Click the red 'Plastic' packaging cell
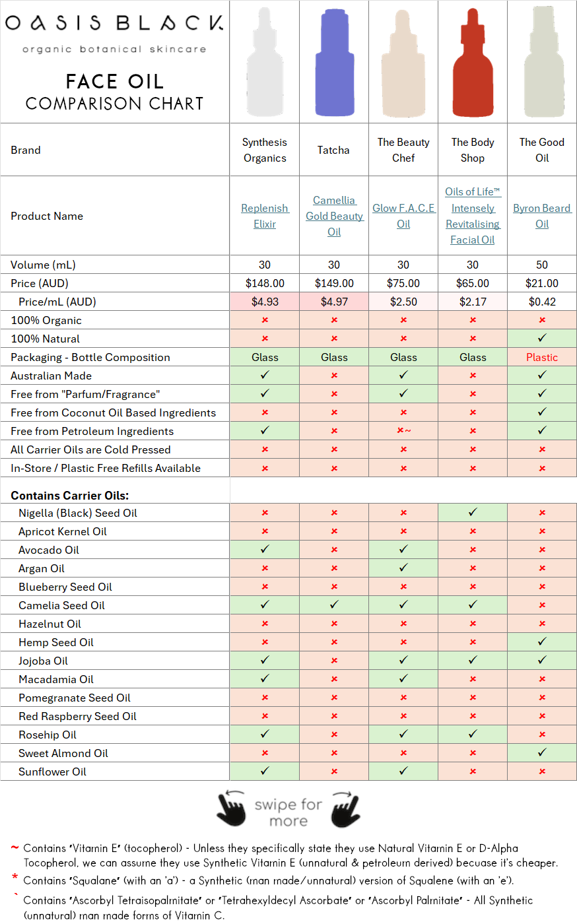The width and height of the screenshot is (577, 924). (x=542, y=357)
